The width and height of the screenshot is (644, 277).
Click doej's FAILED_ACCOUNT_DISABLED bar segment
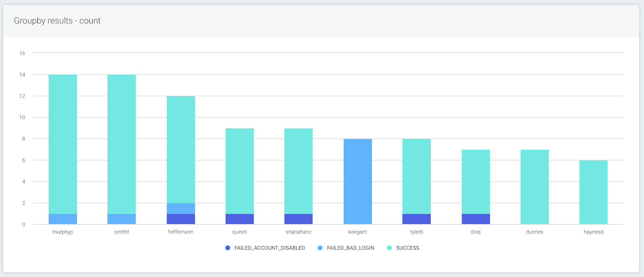(476, 219)
